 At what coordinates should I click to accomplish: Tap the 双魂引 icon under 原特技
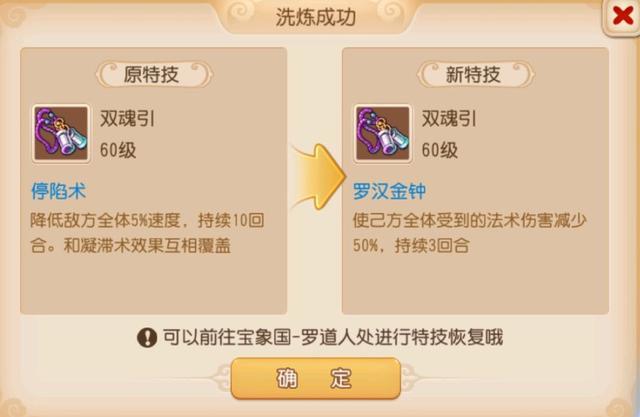click(x=61, y=133)
